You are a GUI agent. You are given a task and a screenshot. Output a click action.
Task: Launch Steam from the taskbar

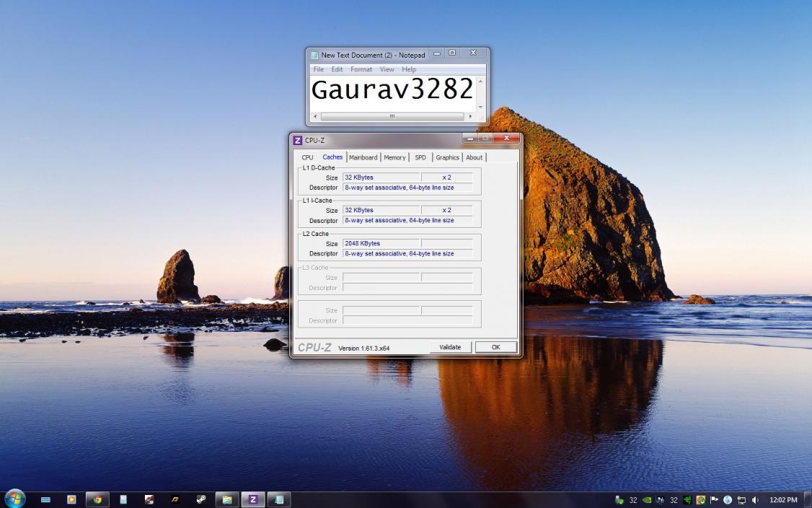pos(201,500)
